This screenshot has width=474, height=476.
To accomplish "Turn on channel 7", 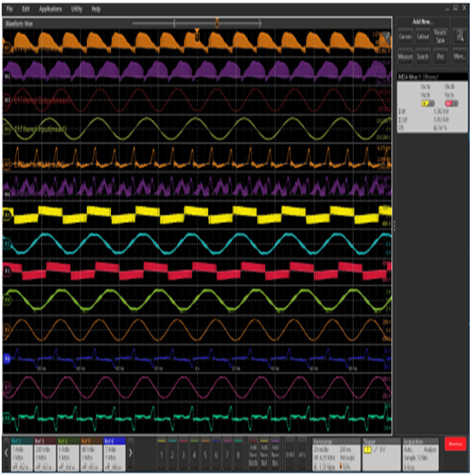I will [x=227, y=455].
